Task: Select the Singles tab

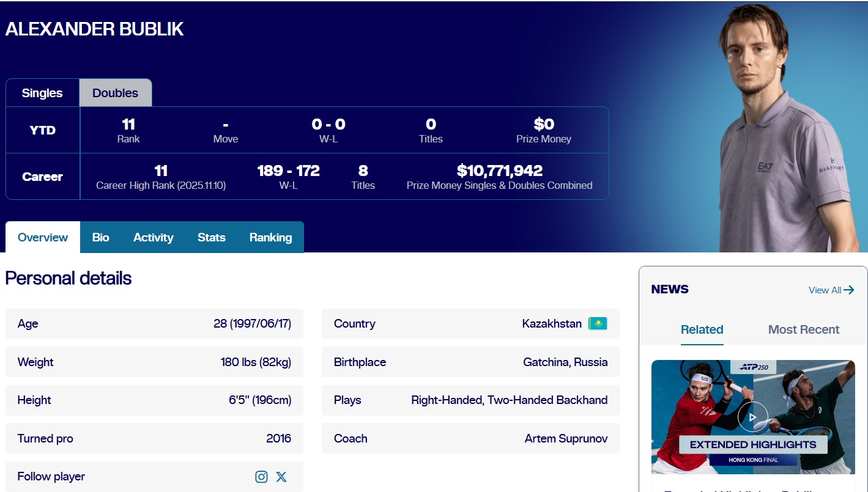Action: (42, 93)
